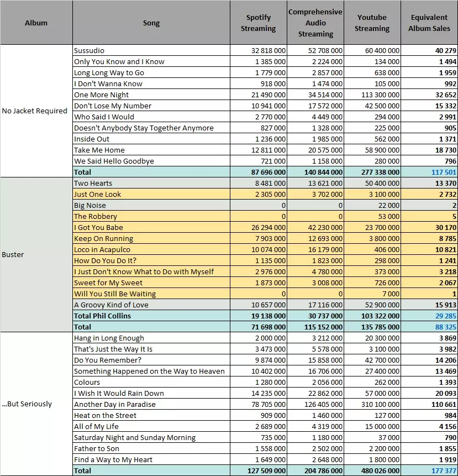Select the 78 705 000 Spotify value
Screen dimensions: 458x476
pyautogui.click(x=259, y=404)
